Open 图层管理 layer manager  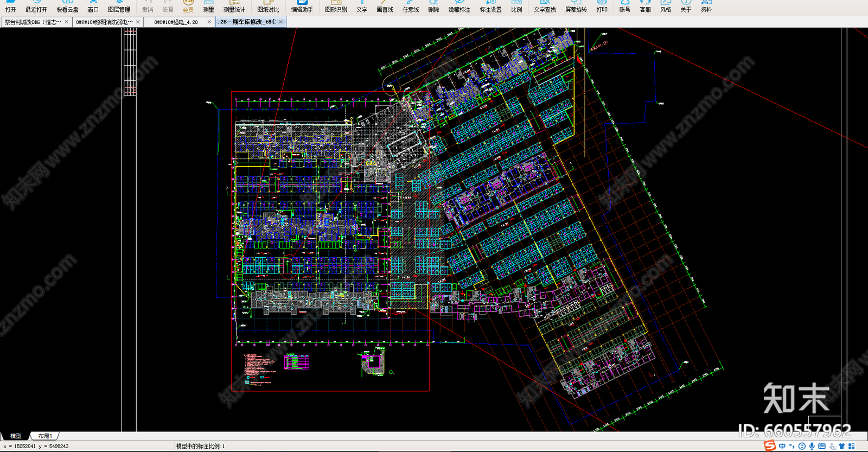(x=119, y=7)
